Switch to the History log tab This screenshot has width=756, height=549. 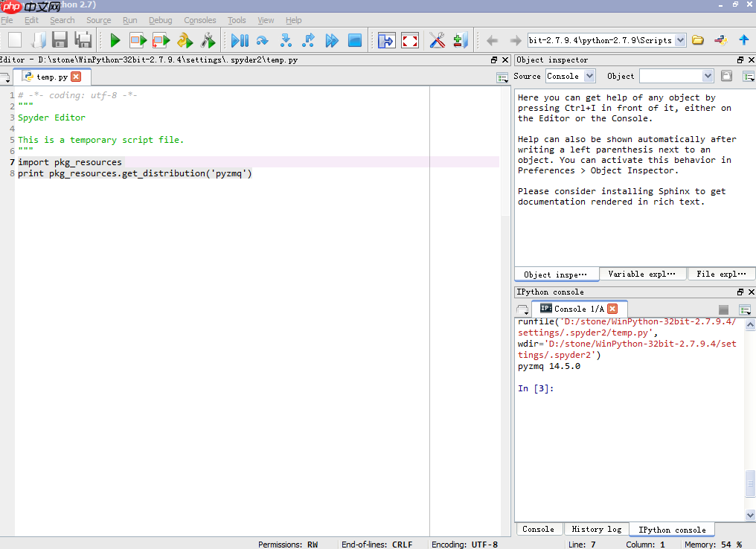coord(596,530)
